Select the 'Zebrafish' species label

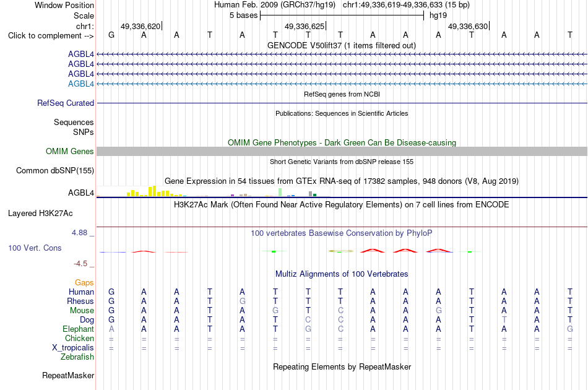77,357
